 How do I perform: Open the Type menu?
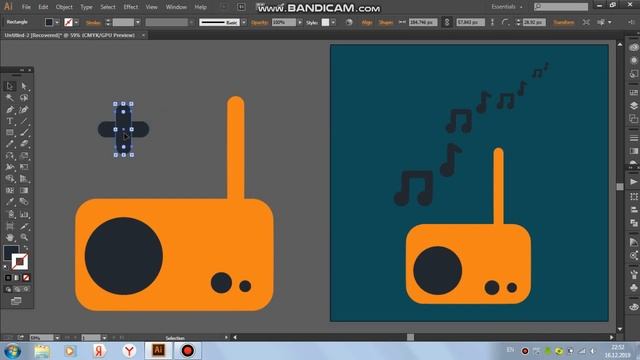(x=86, y=7)
